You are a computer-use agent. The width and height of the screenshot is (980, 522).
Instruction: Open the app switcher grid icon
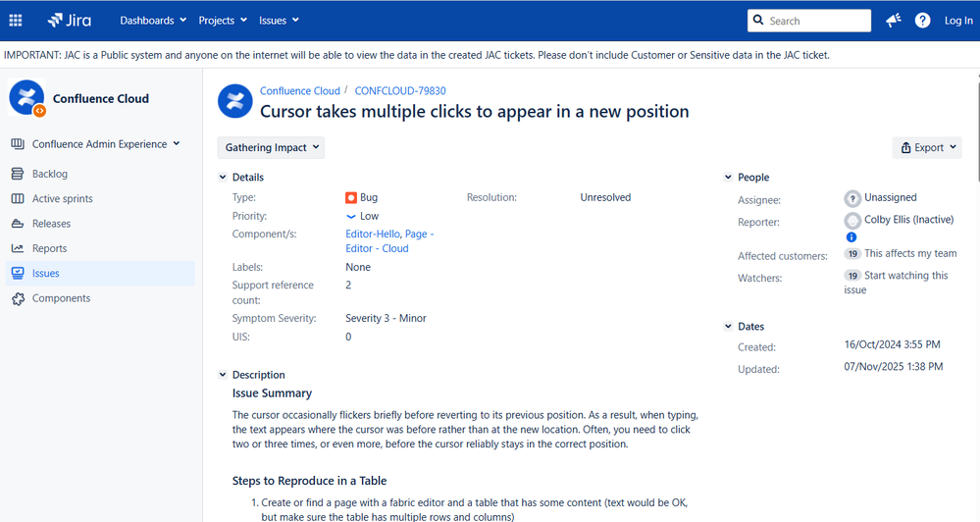tap(16, 21)
